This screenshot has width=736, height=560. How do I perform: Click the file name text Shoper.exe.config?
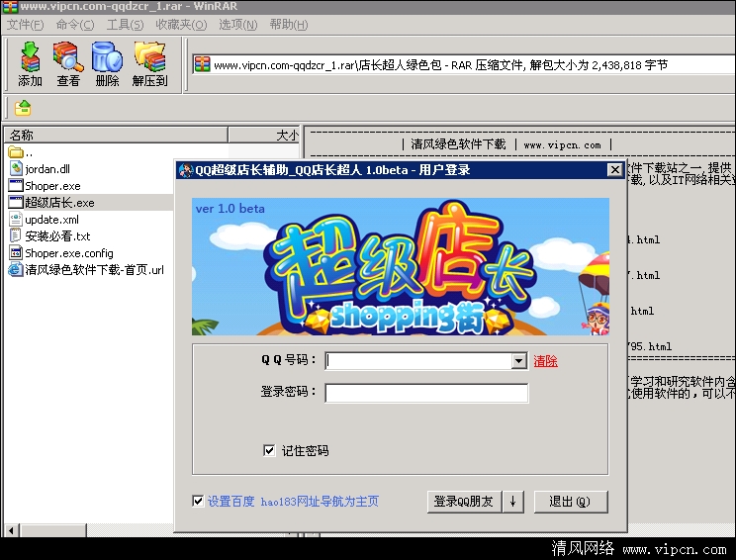coord(69,253)
